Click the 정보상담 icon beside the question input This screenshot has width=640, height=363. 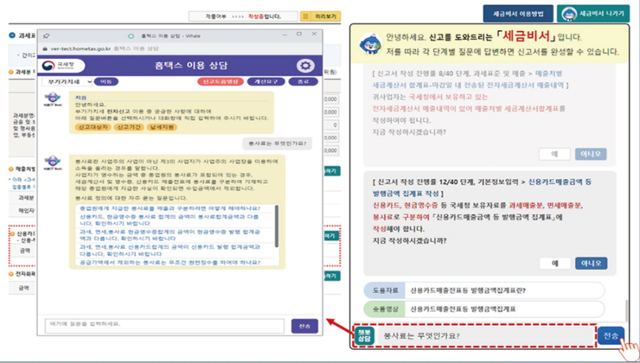pos(364,336)
